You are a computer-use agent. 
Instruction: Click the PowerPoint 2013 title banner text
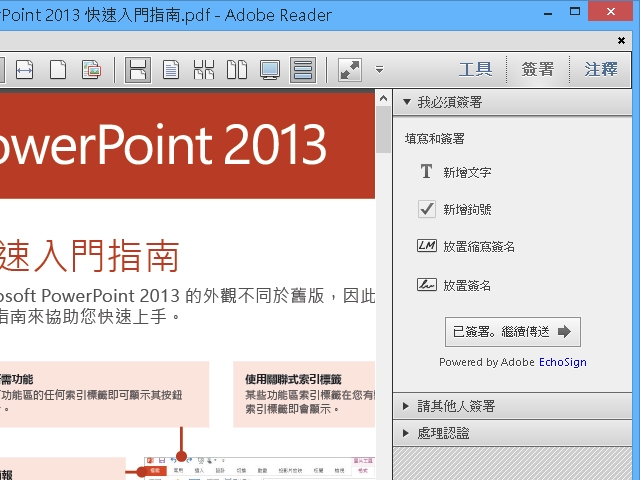162,144
